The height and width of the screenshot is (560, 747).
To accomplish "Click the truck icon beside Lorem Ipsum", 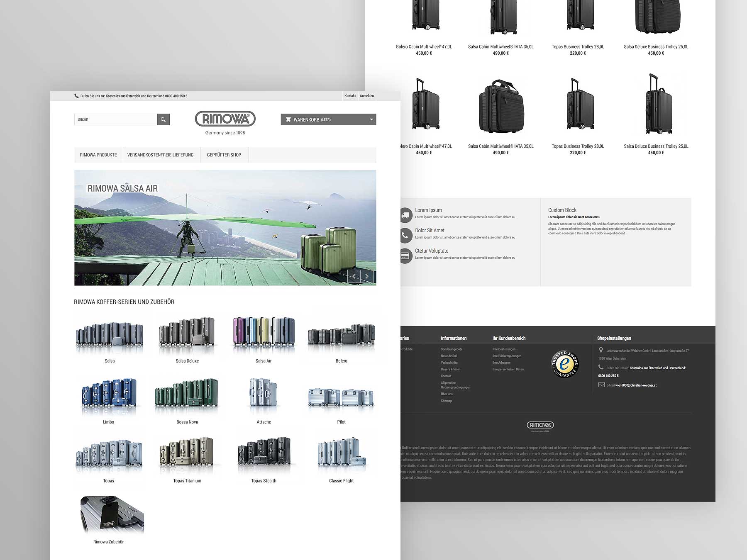I will [405, 215].
